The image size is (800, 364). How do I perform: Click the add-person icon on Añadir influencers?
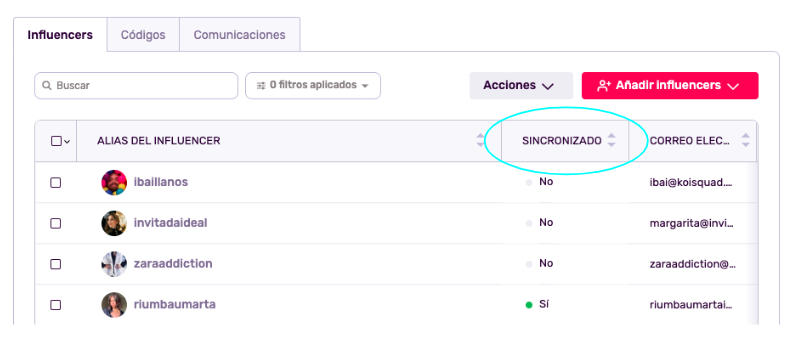[604, 86]
